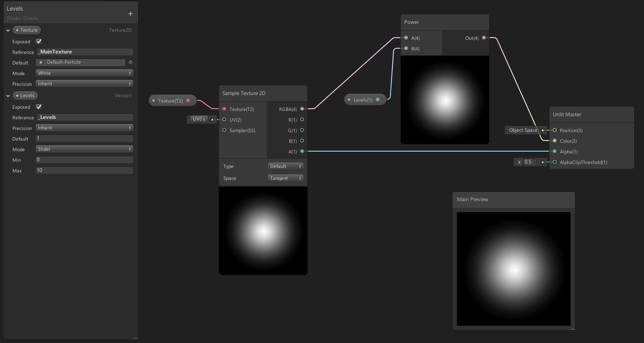The width and height of the screenshot is (644, 343).
Task: Open the Space Tangent dropdown
Action: (285, 178)
